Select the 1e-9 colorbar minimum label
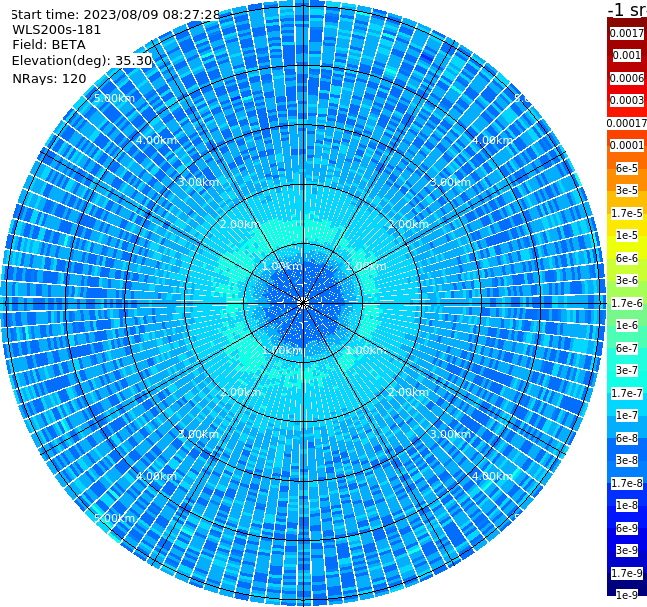The height and width of the screenshot is (607, 647). (x=627, y=595)
